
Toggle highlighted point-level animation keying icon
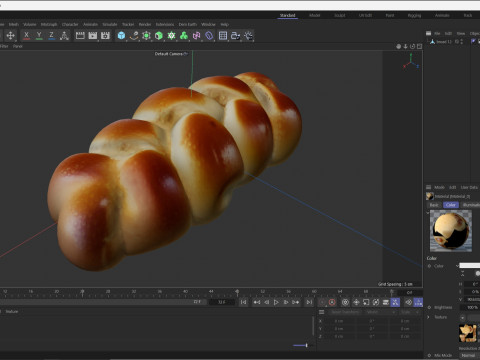tap(395, 302)
